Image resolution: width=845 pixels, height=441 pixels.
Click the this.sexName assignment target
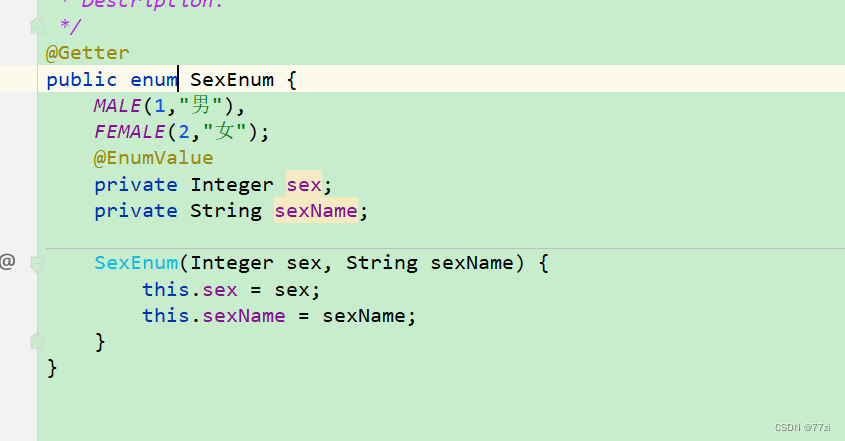(x=241, y=316)
